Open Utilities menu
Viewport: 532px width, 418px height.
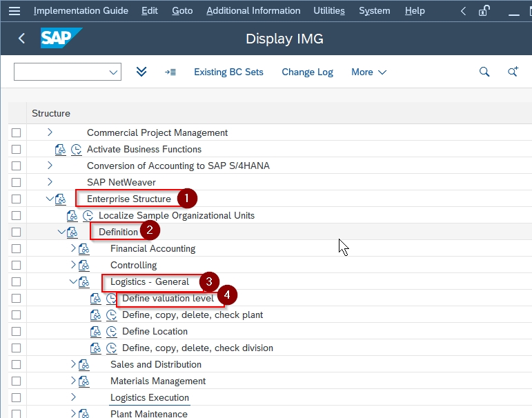click(x=329, y=11)
